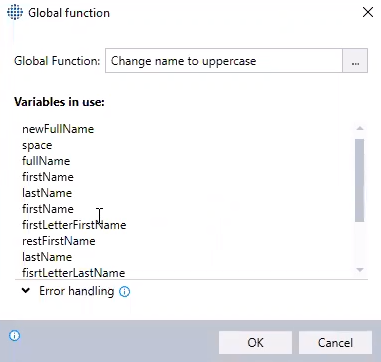Click the variables list scrollbar thumb
This screenshot has height=362, width=381.
[x=360, y=180]
